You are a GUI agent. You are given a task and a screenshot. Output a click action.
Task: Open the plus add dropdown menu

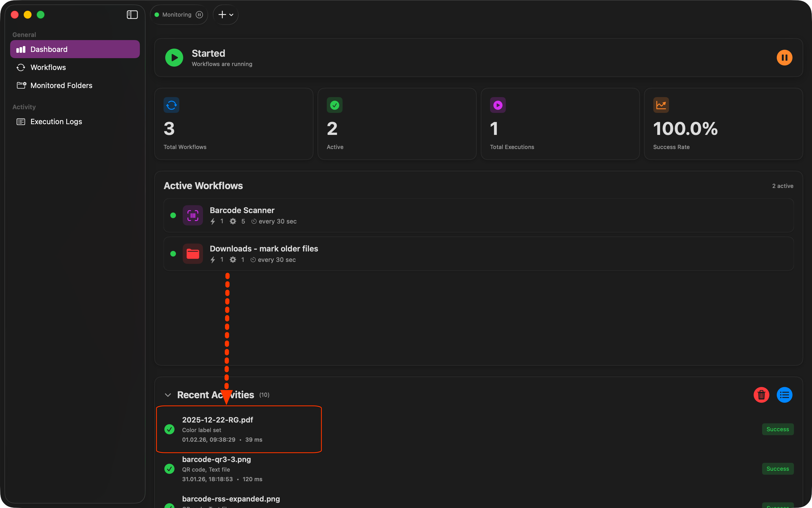point(226,15)
